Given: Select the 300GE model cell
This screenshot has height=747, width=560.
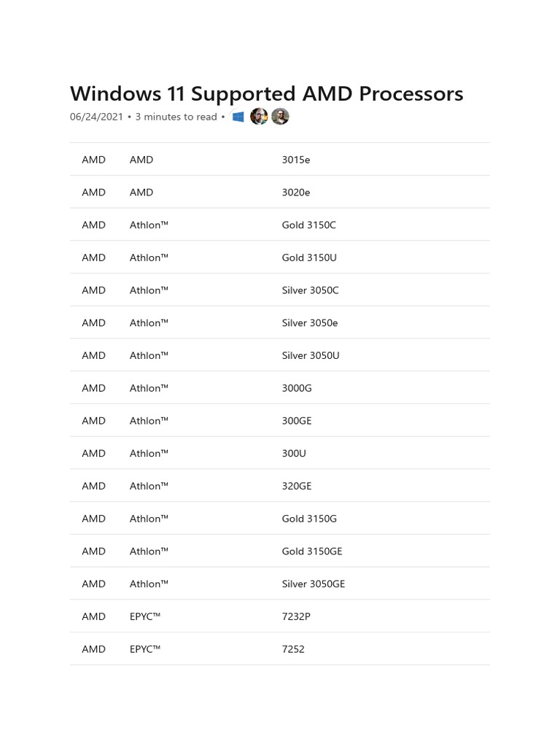Looking at the screenshot, I should click(297, 421).
